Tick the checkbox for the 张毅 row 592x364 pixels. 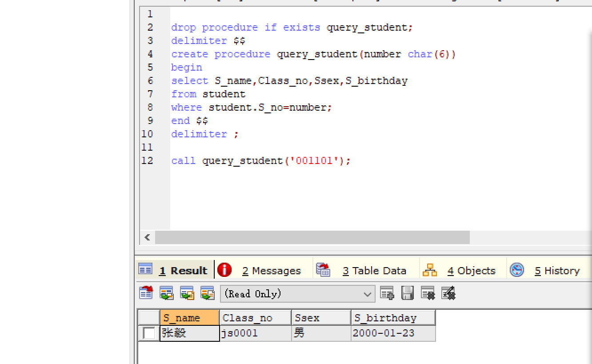click(x=149, y=333)
